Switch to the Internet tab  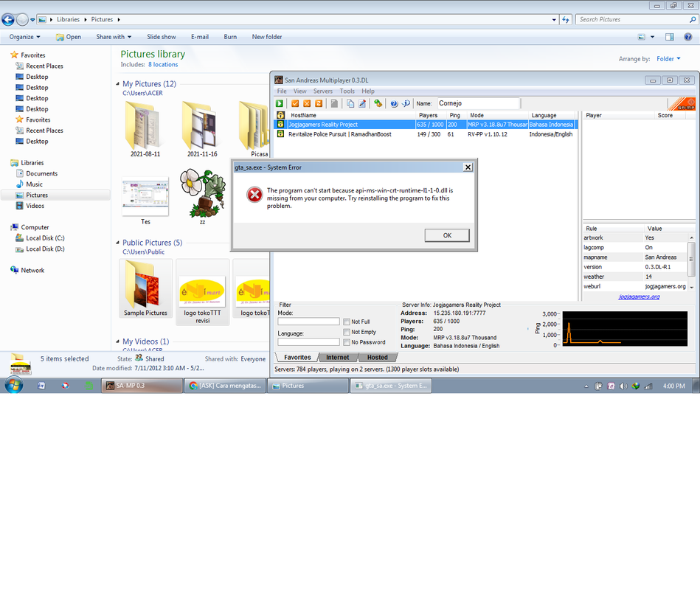coord(338,358)
